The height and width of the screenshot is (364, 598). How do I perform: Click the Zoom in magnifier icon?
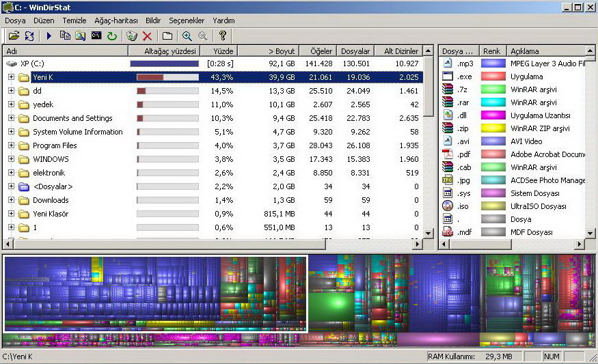pos(187,36)
